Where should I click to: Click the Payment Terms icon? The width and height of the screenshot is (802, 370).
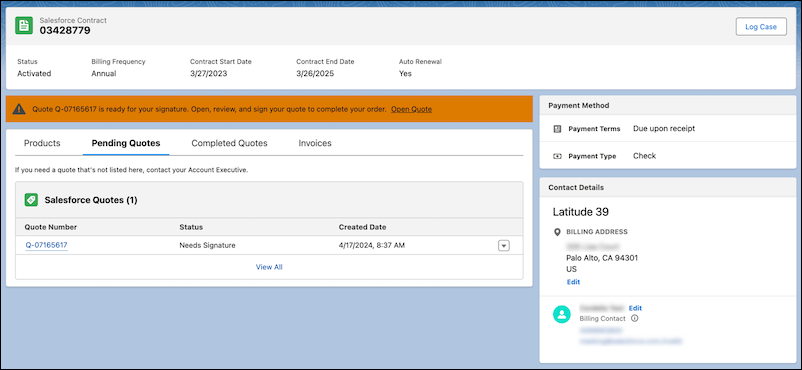(x=558, y=129)
